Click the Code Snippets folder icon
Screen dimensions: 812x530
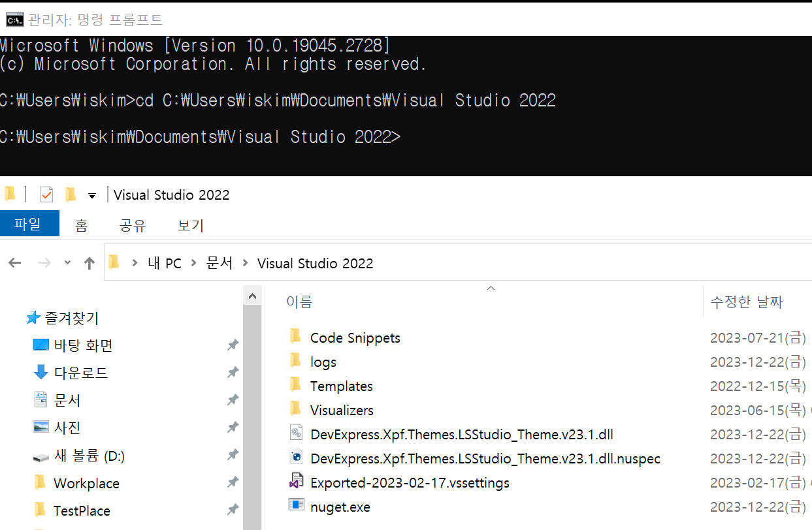pyautogui.click(x=296, y=337)
